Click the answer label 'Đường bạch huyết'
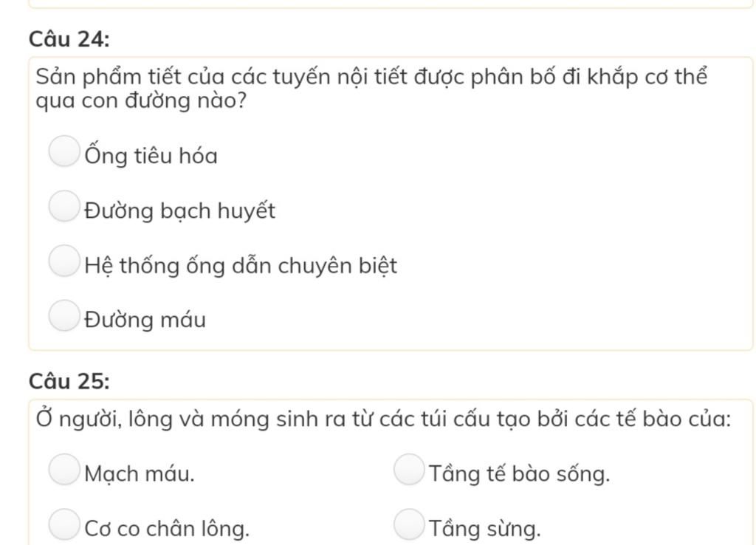The image size is (756, 545). tap(180, 211)
